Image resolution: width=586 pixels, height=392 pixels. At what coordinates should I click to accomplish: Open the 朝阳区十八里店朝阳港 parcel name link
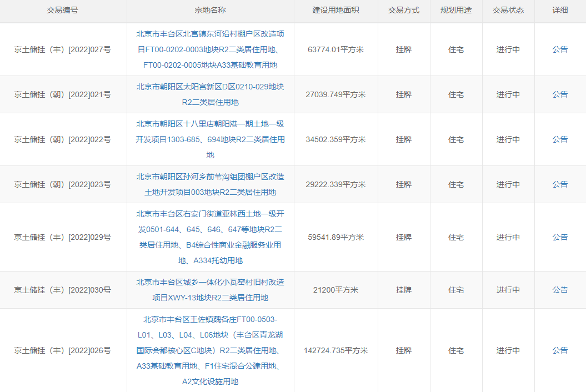210,139
